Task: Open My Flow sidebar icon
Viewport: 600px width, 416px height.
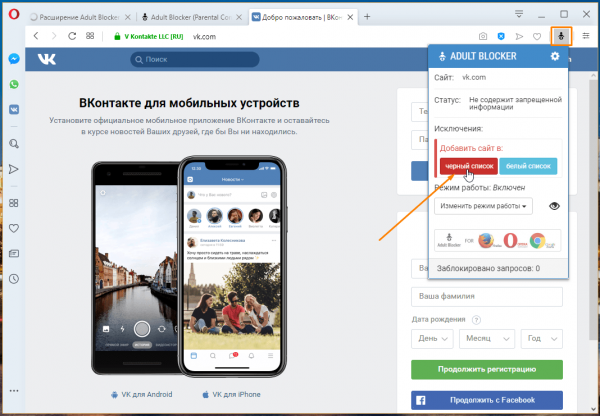Action: (x=14, y=169)
